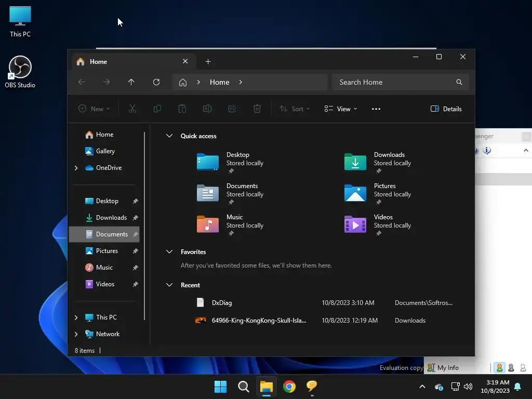Collapse the Favorites section
532x399 pixels.
click(x=169, y=252)
